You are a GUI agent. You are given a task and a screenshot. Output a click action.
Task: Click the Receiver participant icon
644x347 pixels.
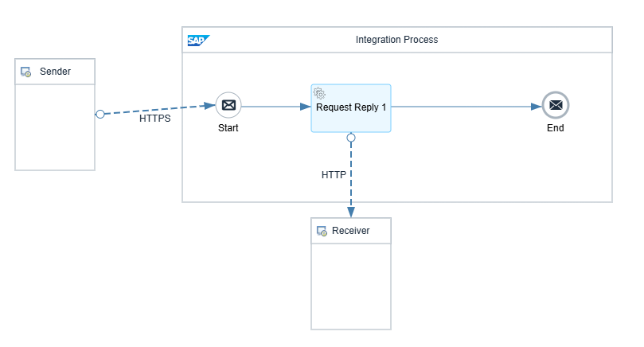[x=322, y=231]
